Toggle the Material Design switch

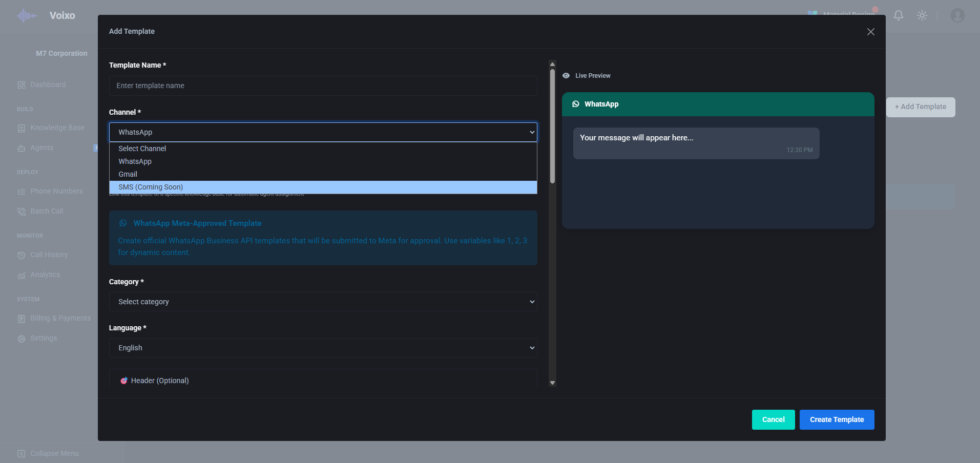tap(812, 14)
